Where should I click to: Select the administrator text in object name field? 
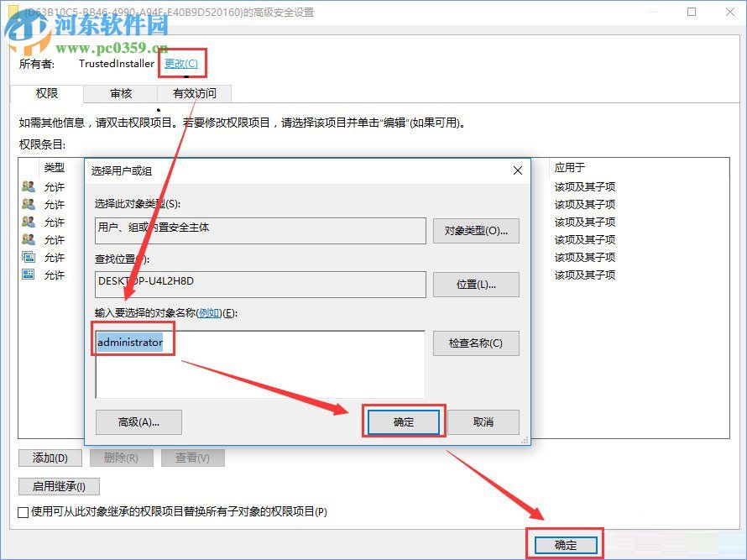[x=131, y=339]
